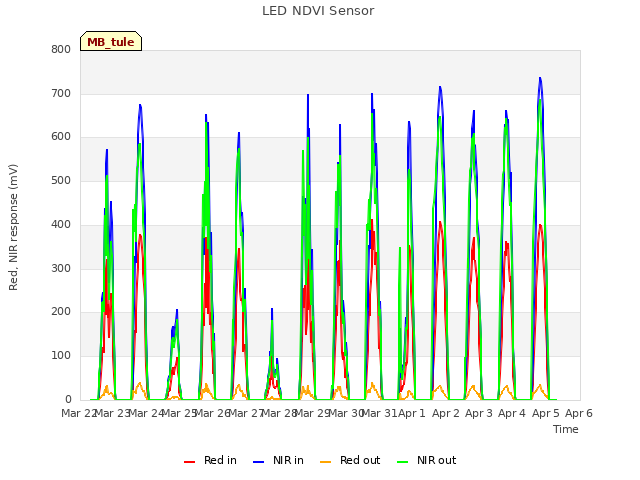Click the LED NDVI Sensor chart title
Viewport: 640px width, 480px height.
tap(318, 11)
